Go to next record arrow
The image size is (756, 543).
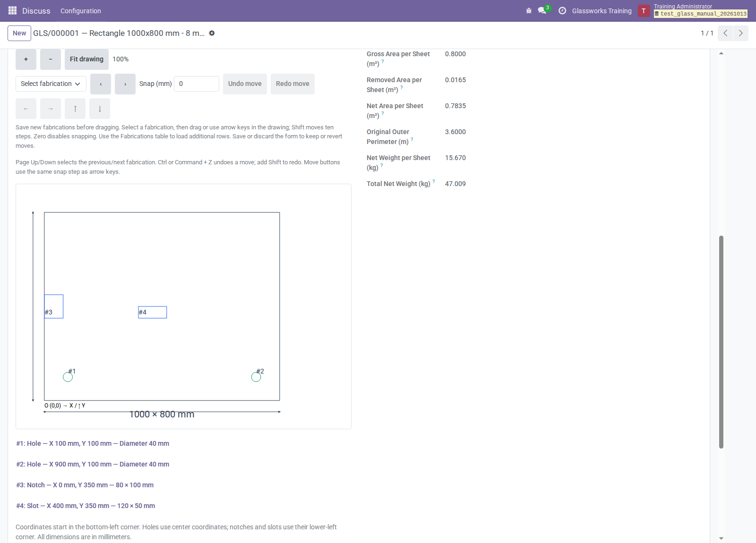click(741, 33)
